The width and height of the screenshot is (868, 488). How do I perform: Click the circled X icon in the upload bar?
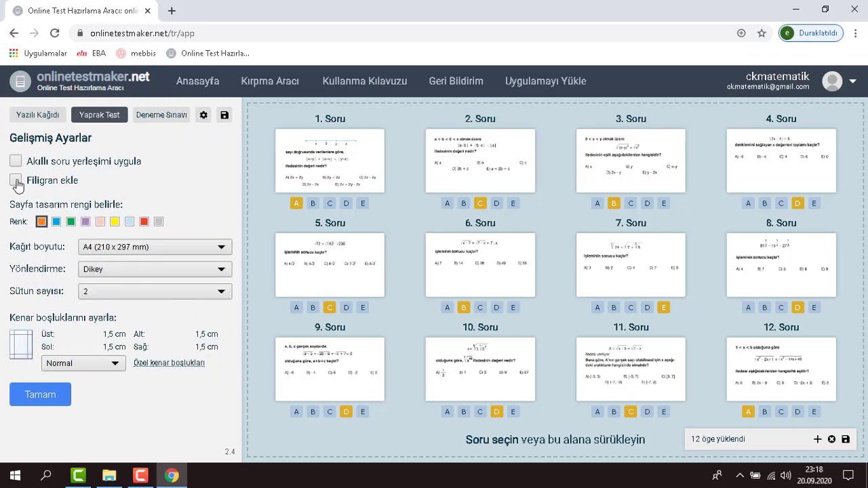click(x=831, y=439)
